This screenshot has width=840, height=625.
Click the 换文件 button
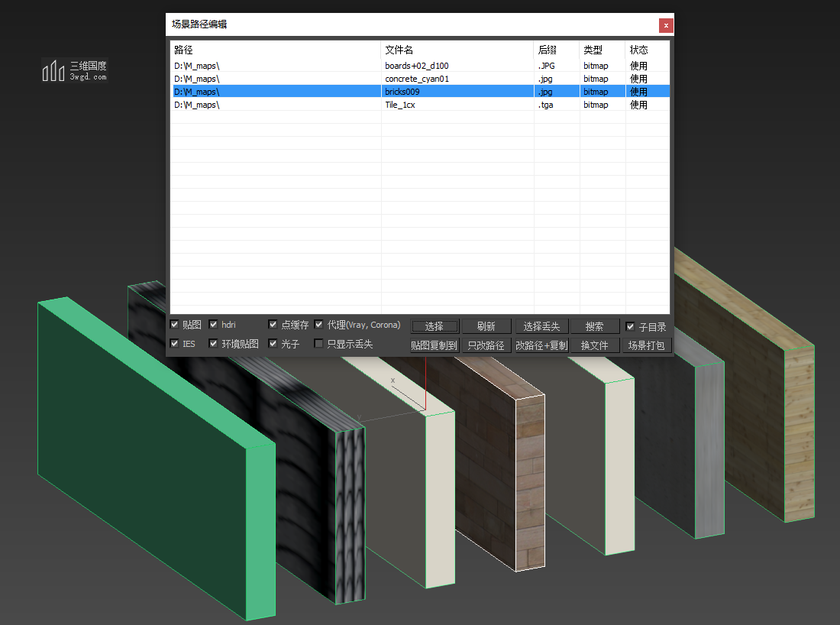tap(594, 345)
